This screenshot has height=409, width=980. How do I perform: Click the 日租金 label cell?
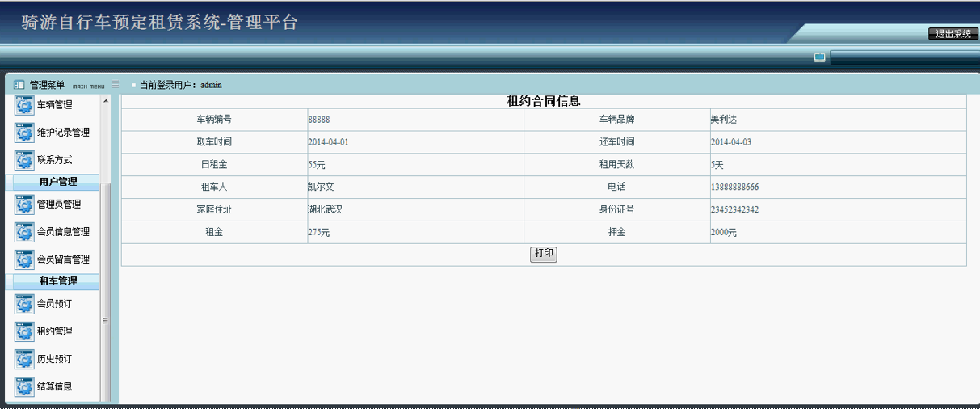pyautogui.click(x=214, y=165)
